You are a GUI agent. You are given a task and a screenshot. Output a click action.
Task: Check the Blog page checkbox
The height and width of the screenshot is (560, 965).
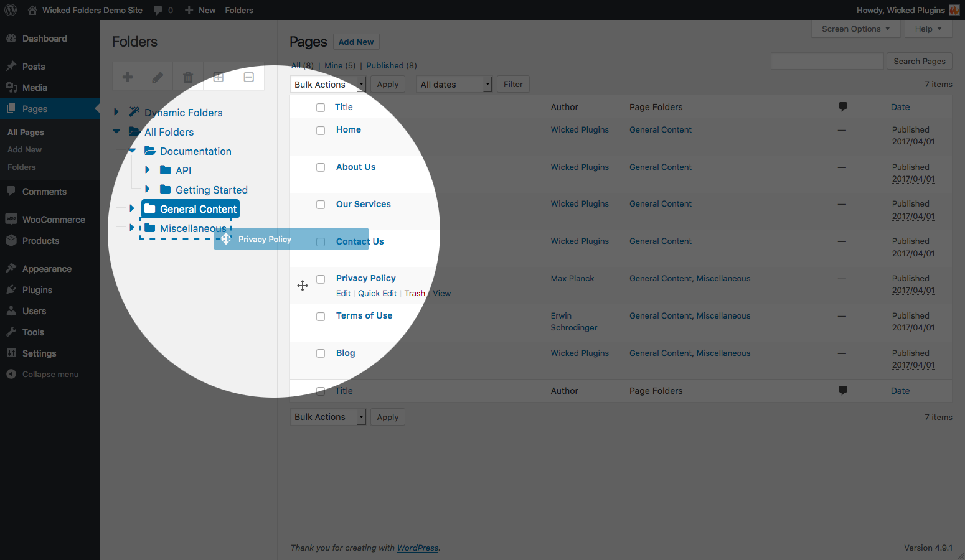pos(321,353)
